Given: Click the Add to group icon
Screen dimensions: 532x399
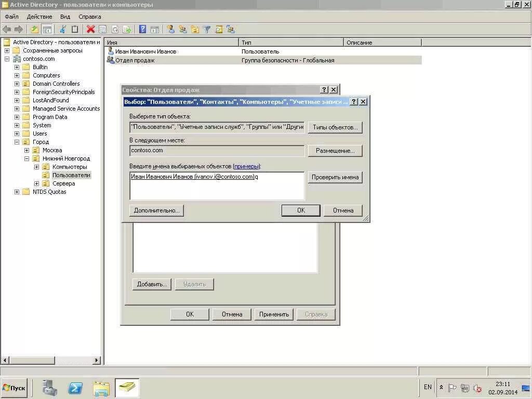Looking at the screenshot, I should tap(231, 30).
